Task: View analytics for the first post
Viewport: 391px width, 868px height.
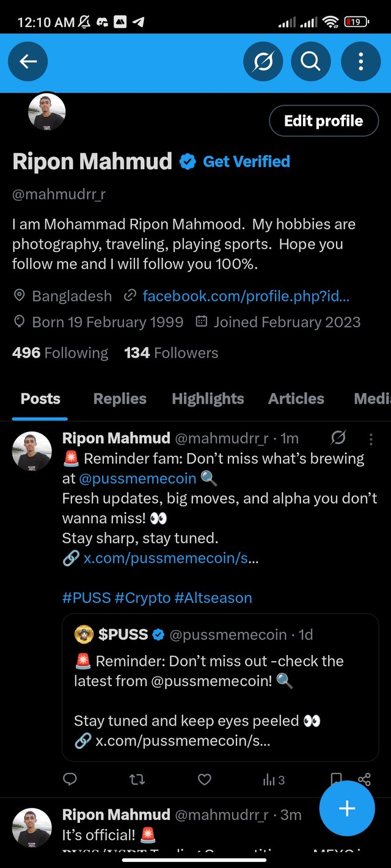Action: click(x=273, y=779)
